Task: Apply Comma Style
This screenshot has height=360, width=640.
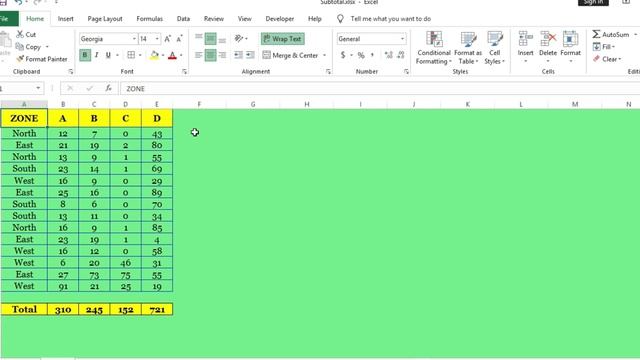Action: [x=372, y=55]
